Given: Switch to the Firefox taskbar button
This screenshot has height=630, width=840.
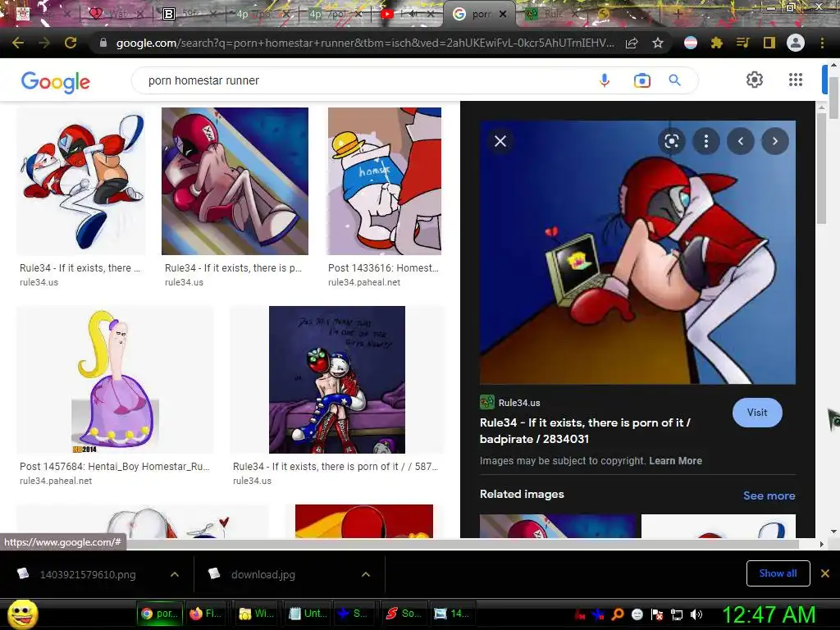Looking at the screenshot, I should pos(205,614).
